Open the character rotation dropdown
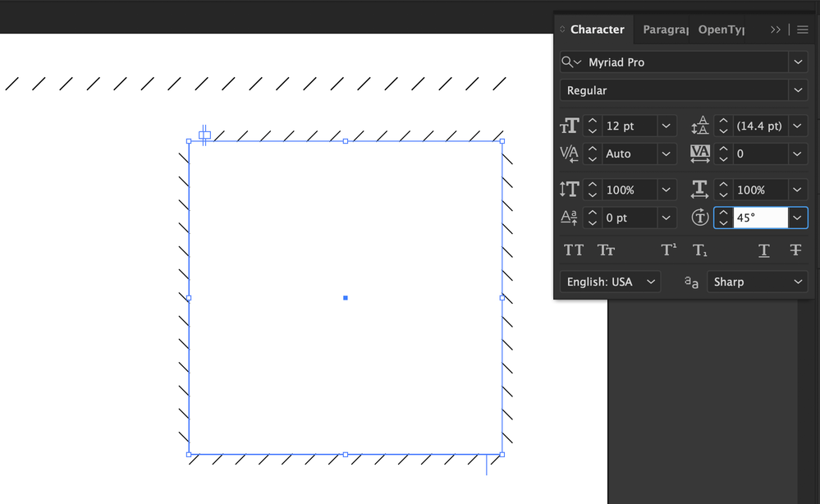The width and height of the screenshot is (820, 504). pos(798,218)
